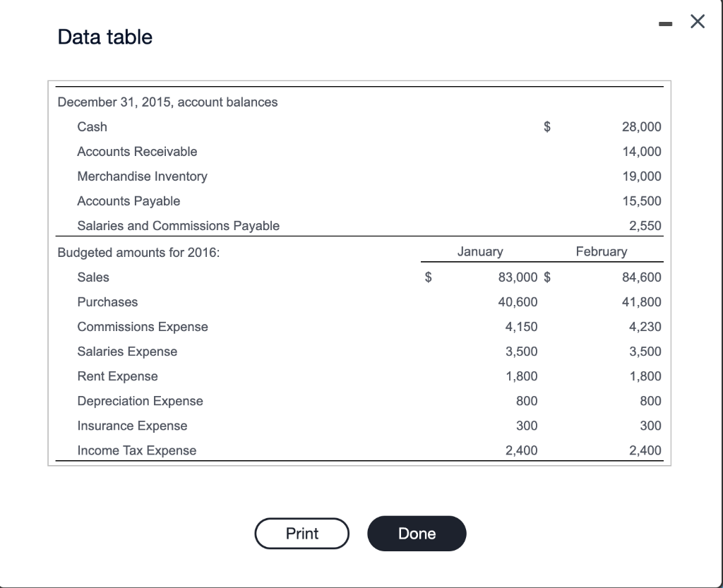The image size is (723, 588).
Task: Select the Cash account row
Action: pyautogui.click(x=92, y=127)
